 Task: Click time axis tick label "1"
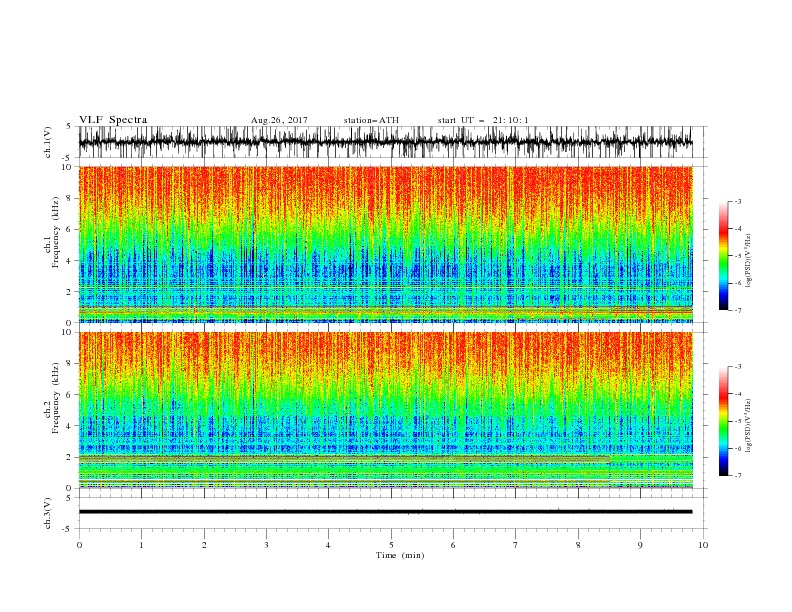tap(141, 545)
